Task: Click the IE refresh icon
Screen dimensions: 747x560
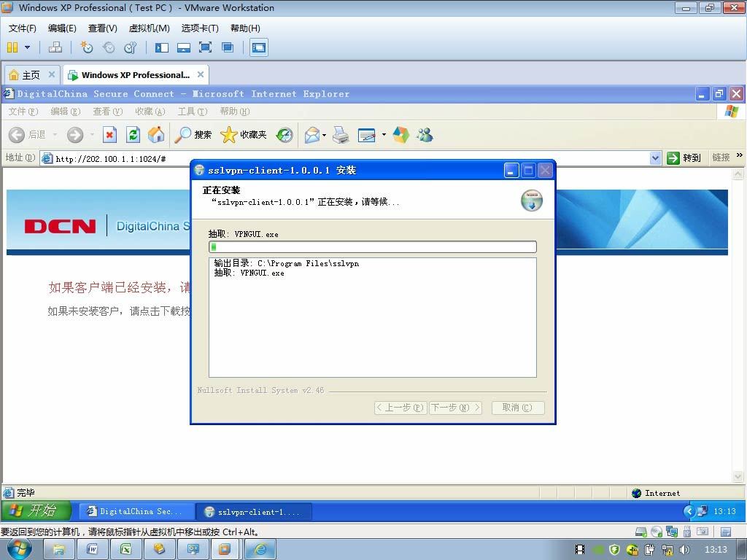Action: click(x=133, y=135)
